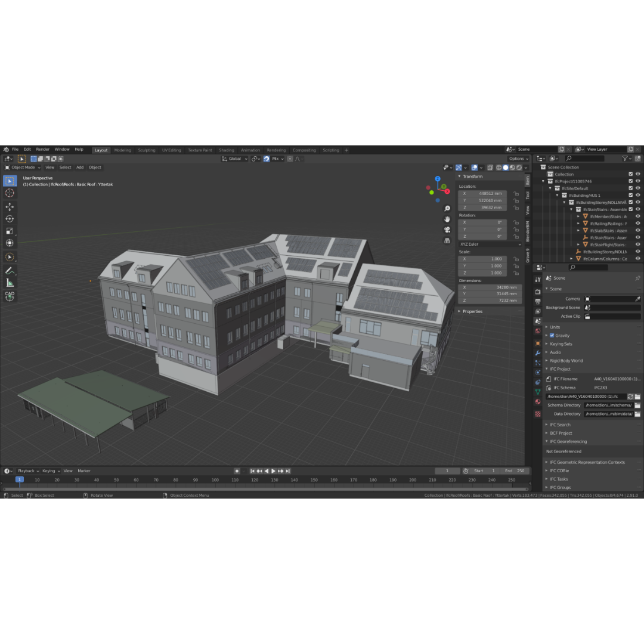The width and height of the screenshot is (644, 644).
Task: Switch to the Modeling workspace tab
Action: (122, 150)
